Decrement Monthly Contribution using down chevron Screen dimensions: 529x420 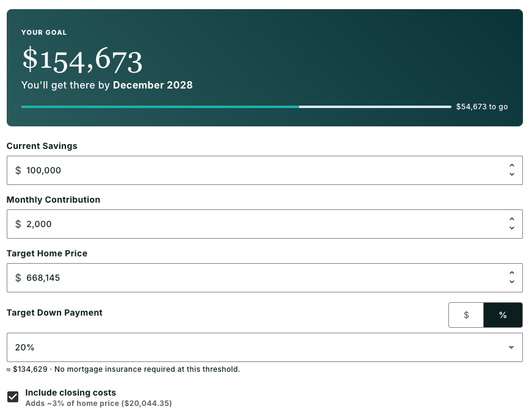(x=511, y=228)
